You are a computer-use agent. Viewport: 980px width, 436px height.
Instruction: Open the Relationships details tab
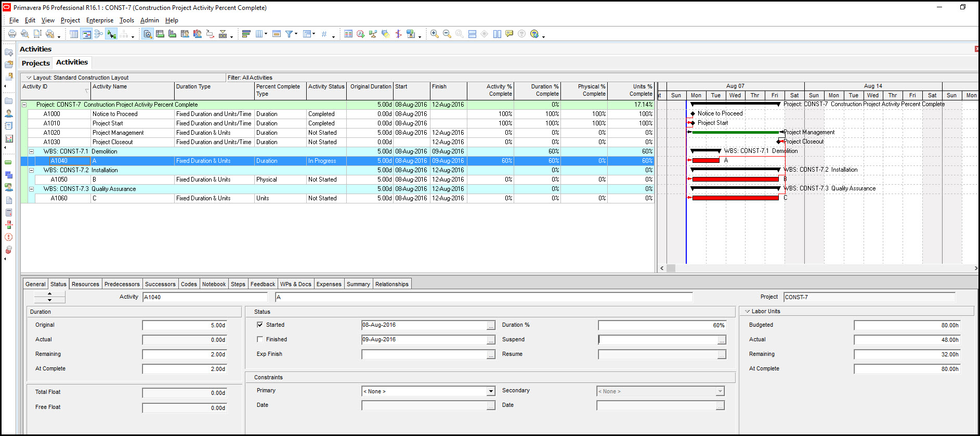point(392,284)
